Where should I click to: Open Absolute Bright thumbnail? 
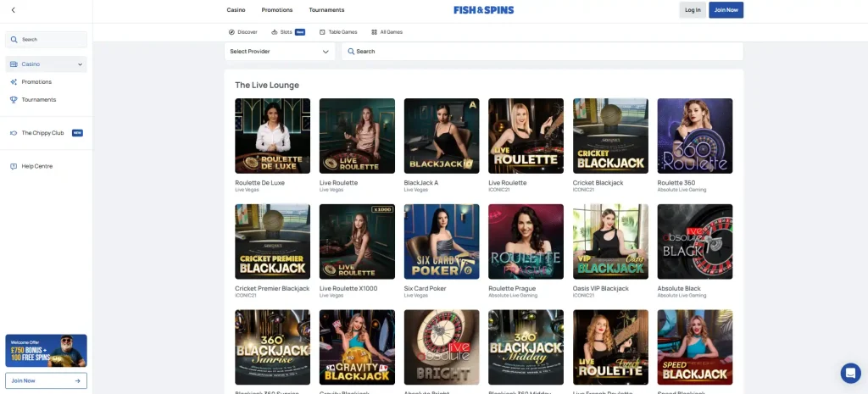click(x=442, y=347)
